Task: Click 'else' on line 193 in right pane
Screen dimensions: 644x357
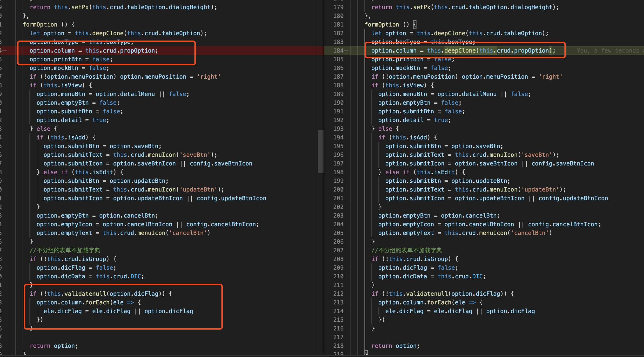Action: [x=385, y=129]
